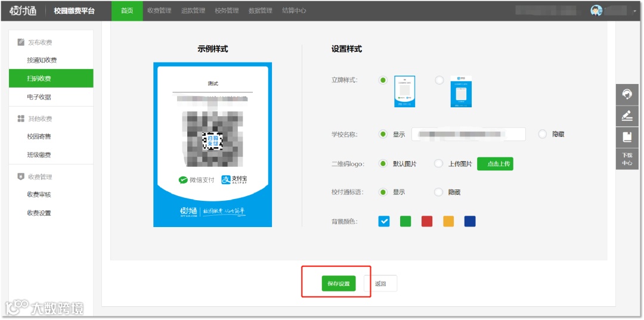Open the customer service headset icon

pyautogui.click(x=627, y=94)
